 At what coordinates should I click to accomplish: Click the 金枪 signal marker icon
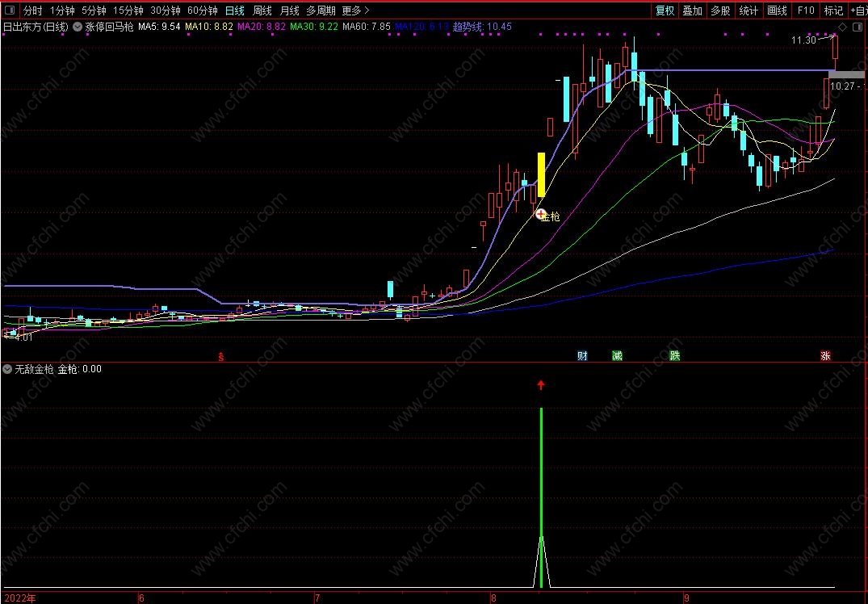[x=541, y=214]
